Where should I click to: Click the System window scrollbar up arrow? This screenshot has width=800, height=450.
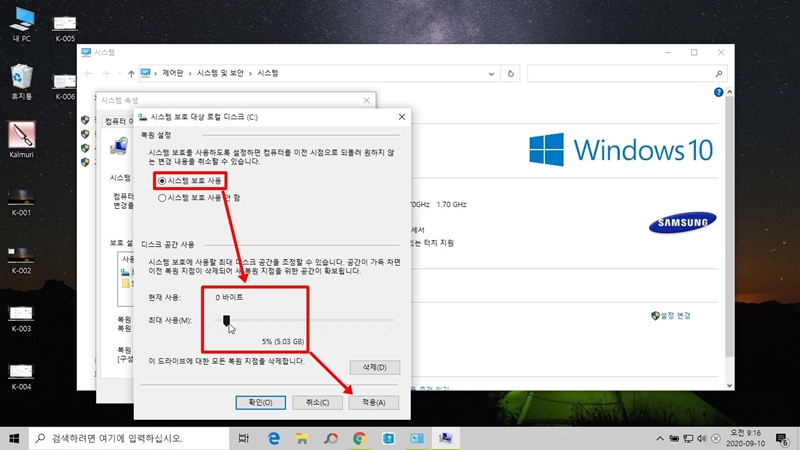point(730,92)
